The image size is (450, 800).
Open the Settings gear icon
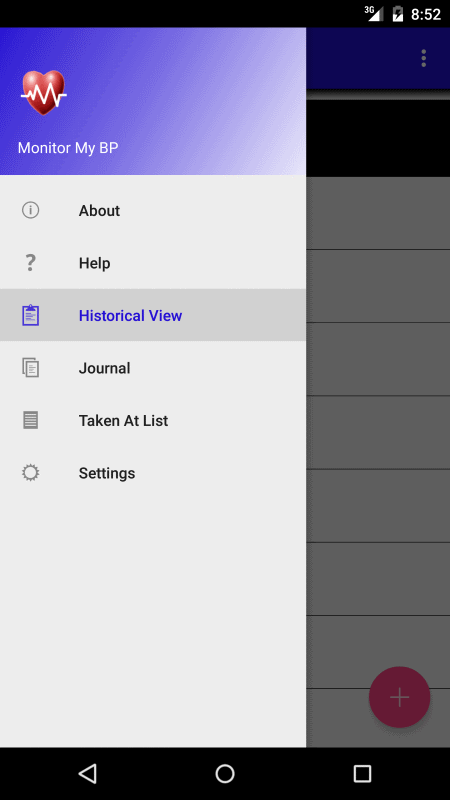(31, 473)
